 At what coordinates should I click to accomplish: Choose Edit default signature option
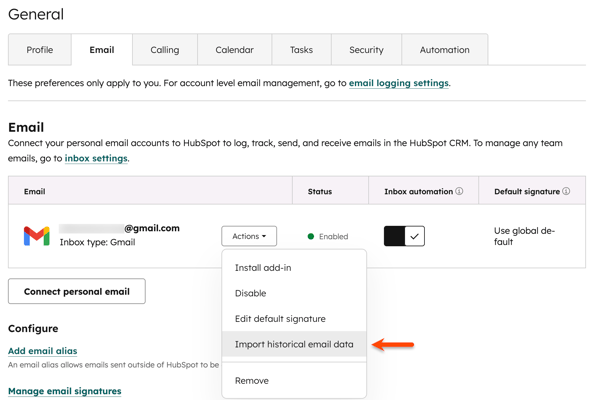tap(294, 319)
